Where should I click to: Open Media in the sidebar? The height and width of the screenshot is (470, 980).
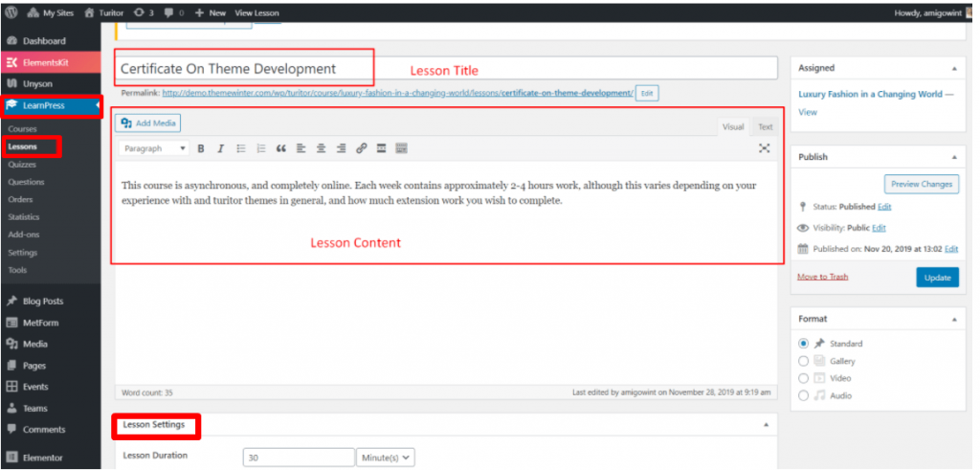(x=50, y=344)
